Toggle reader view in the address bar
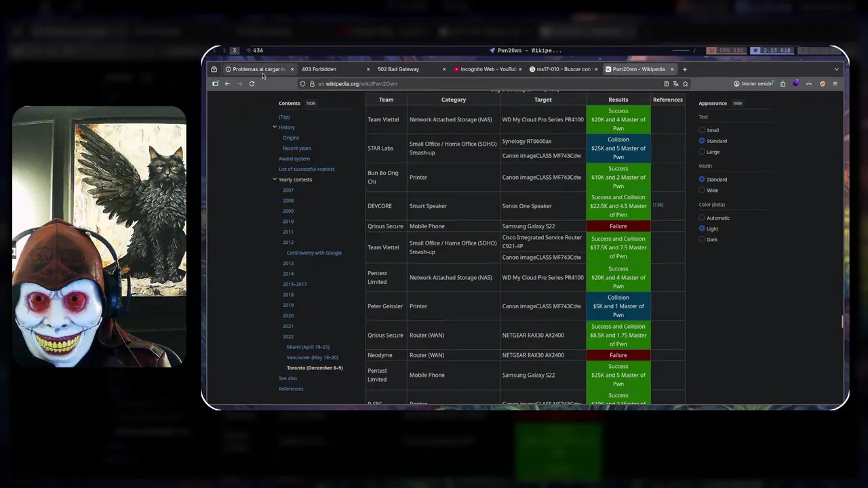The image size is (868, 488). click(667, 84)
